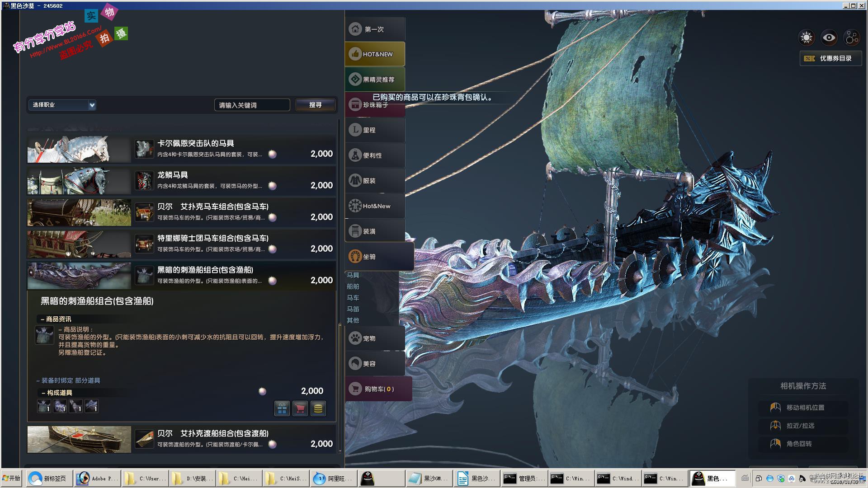Open the 第一次 home category
Viewport: 868px width, 488px height.
click(375, 29)
